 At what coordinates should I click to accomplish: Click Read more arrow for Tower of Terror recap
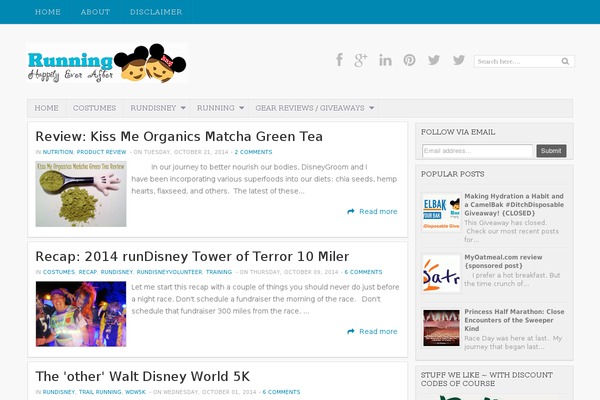(x=351, y=331)
